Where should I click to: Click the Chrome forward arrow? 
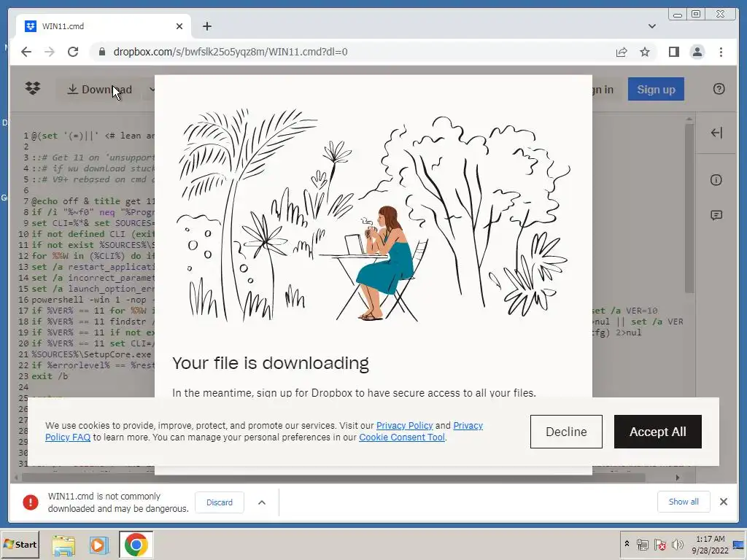click(x=50, y=52)
